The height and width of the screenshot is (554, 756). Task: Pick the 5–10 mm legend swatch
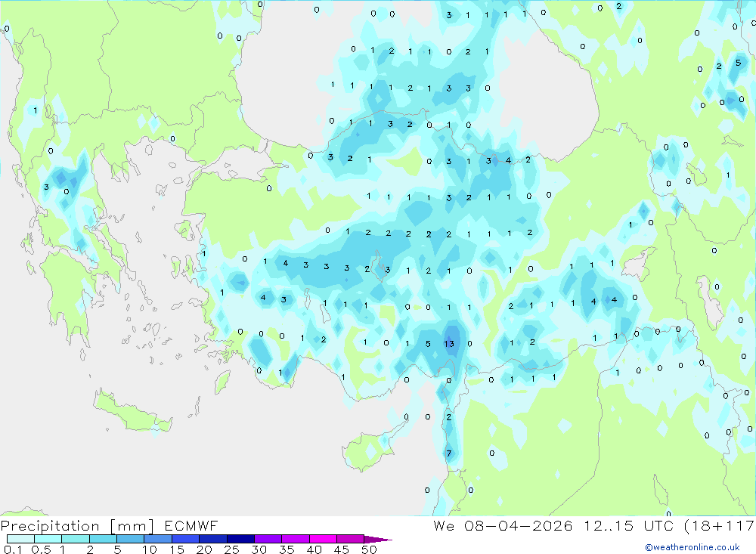(x=131, y=539)
